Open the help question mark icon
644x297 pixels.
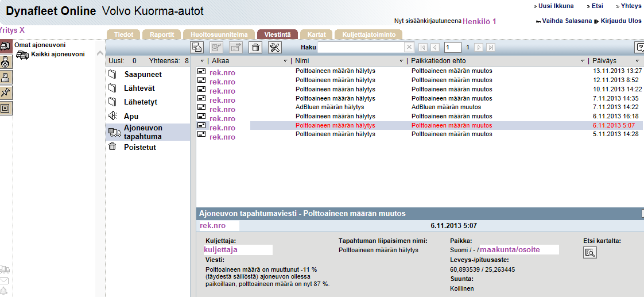[x=639, y=47]
